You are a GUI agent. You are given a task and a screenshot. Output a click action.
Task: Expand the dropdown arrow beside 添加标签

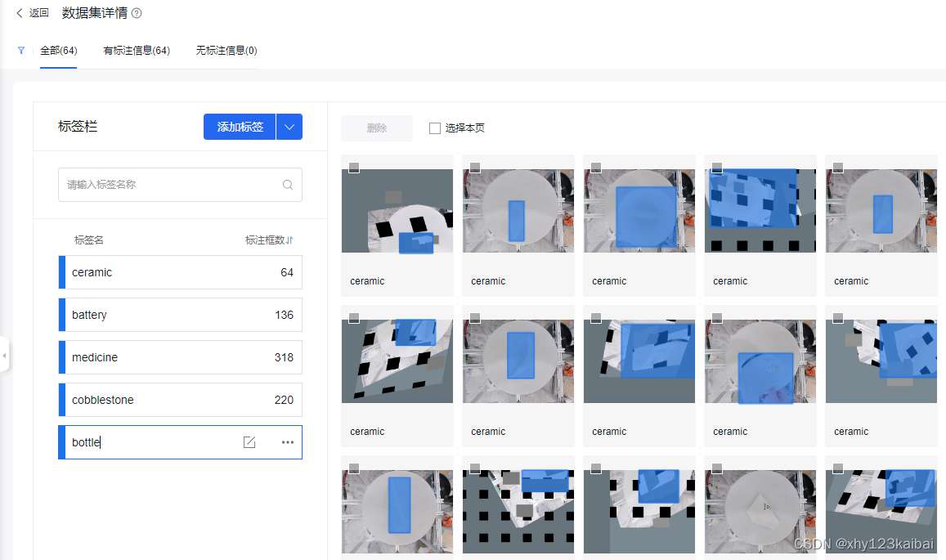289,127
